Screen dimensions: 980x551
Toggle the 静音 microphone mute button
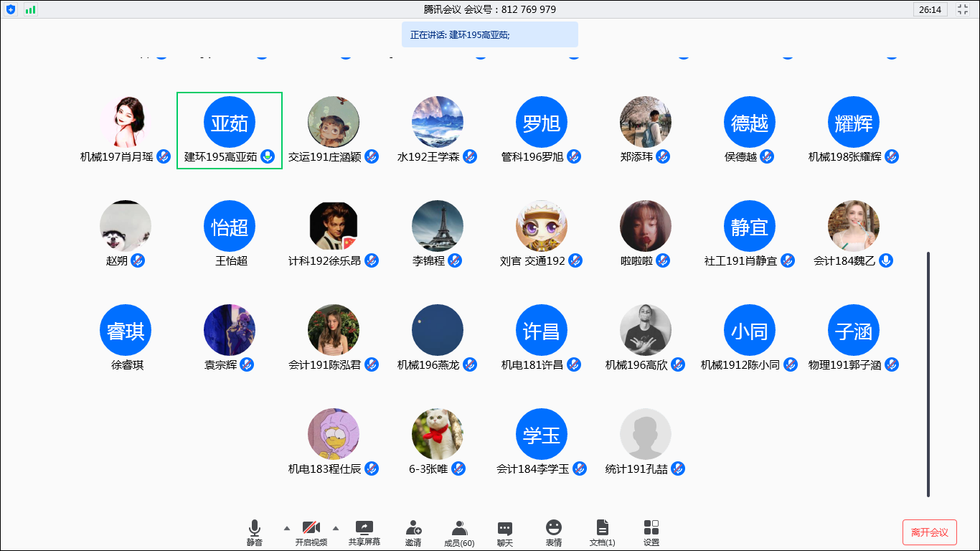pyautogui.click(x=255, y=532)
